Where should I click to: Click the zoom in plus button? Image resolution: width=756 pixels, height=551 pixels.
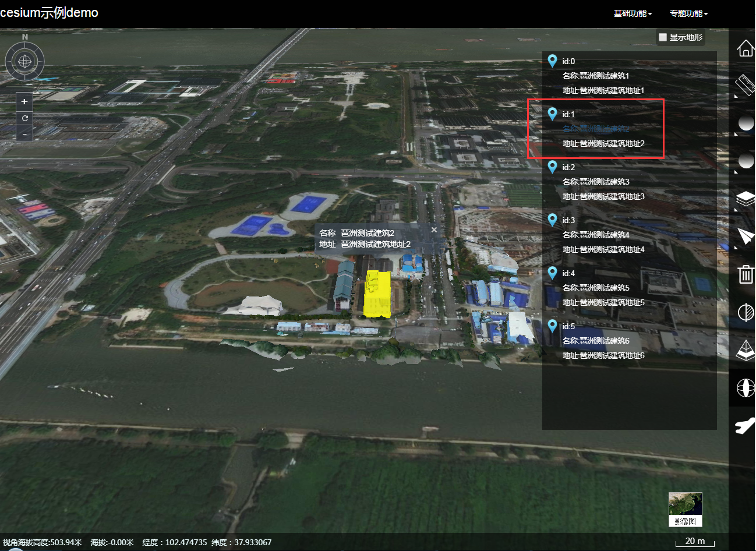coord(24,101)
